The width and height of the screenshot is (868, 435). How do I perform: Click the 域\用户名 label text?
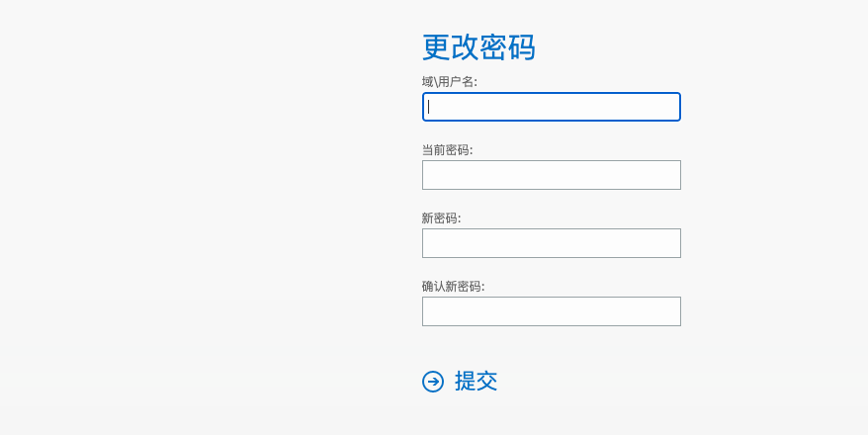pyautogui.click(x=449, y=82)
